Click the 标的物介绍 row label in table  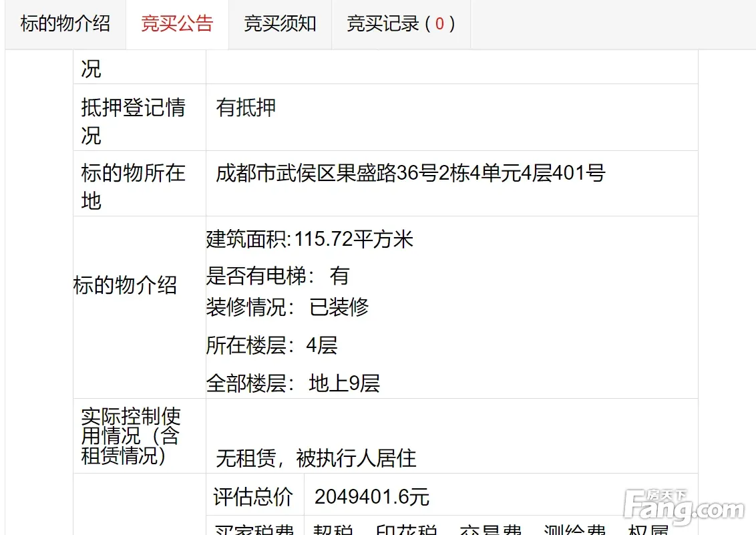coord(126,286)
